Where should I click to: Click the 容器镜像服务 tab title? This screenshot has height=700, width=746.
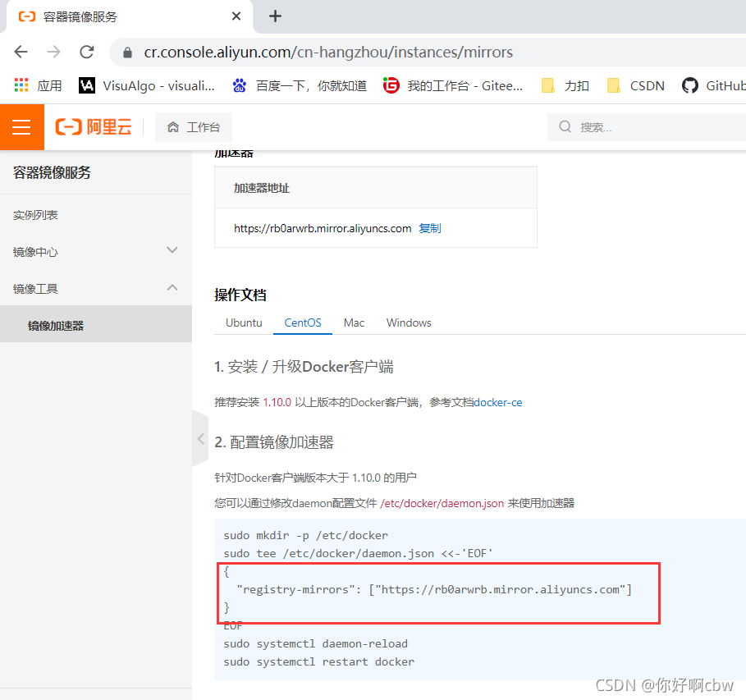tap(80, 16)
